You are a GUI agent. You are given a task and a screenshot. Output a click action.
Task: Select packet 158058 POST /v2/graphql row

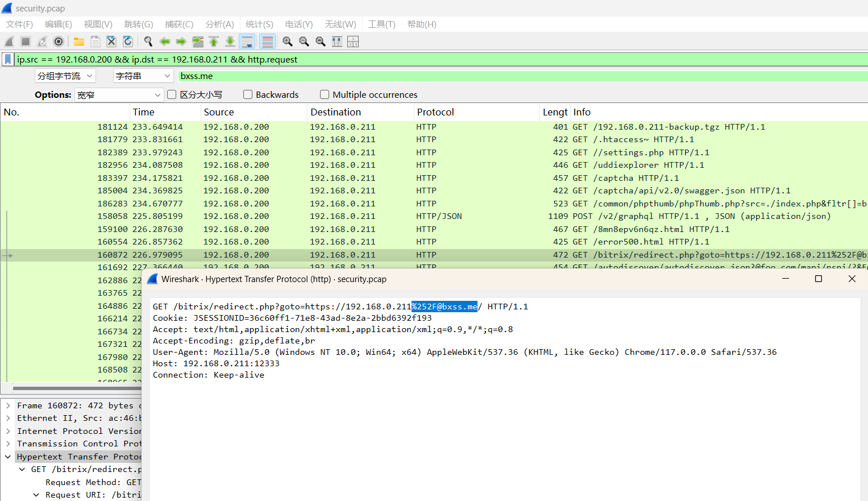pyautogui.click(x=434, y=216)
